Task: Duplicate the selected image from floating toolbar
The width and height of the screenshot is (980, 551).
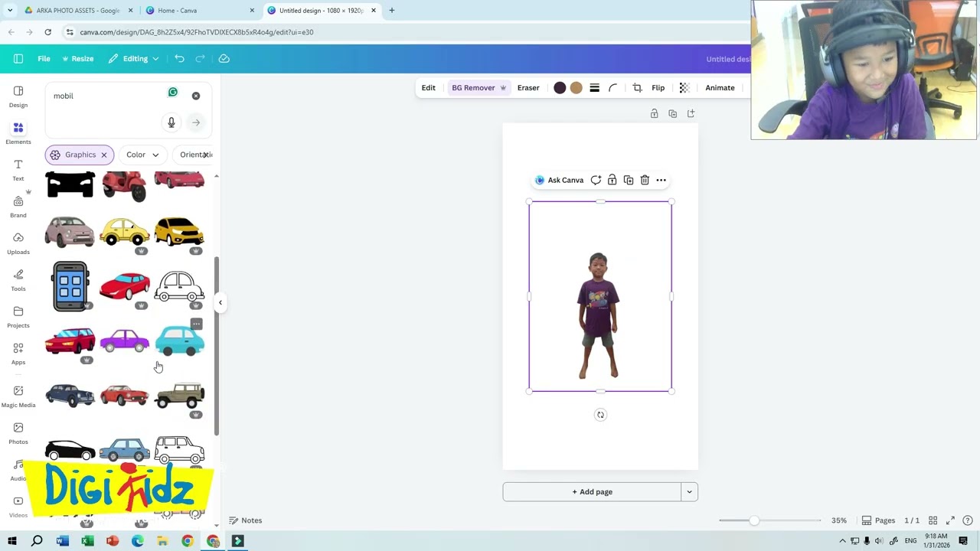Action: [x=629, y=180]
